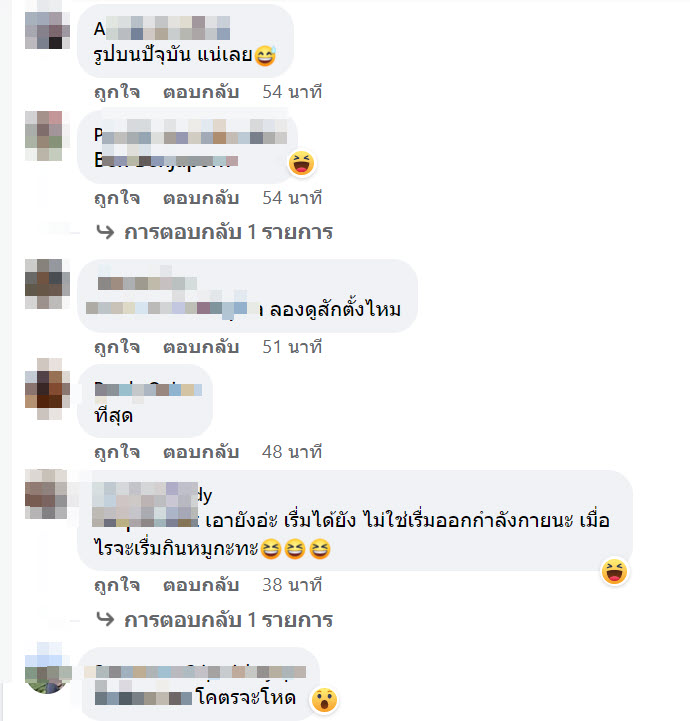This screenshot has height=721, width=690.
Task: Click ตอบกลับ under the ลองดูสักตั้งไหม comment
Action: (201, 347)
